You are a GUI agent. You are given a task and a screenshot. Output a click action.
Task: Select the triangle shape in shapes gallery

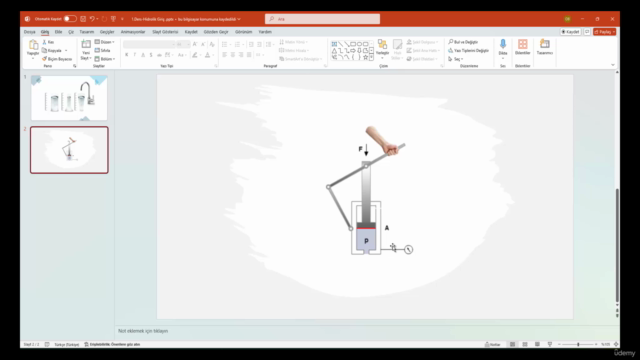pyautogui.click(x=334, y=51)
